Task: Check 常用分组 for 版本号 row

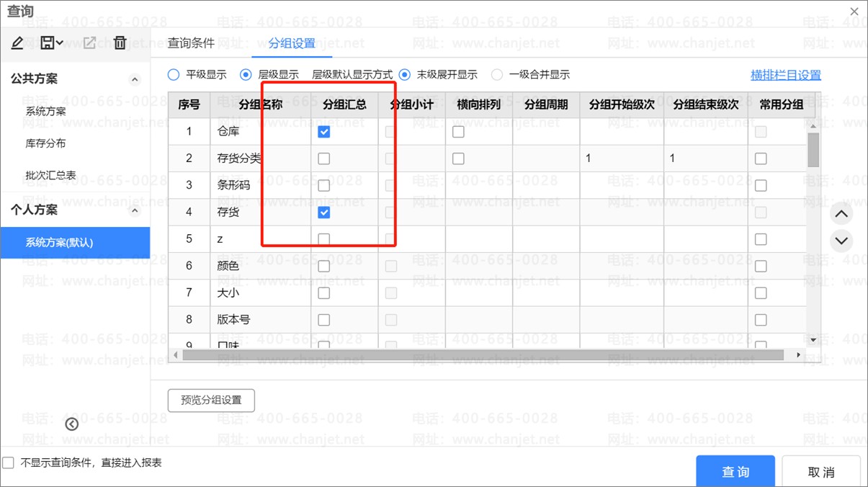Action: point(761,320)
